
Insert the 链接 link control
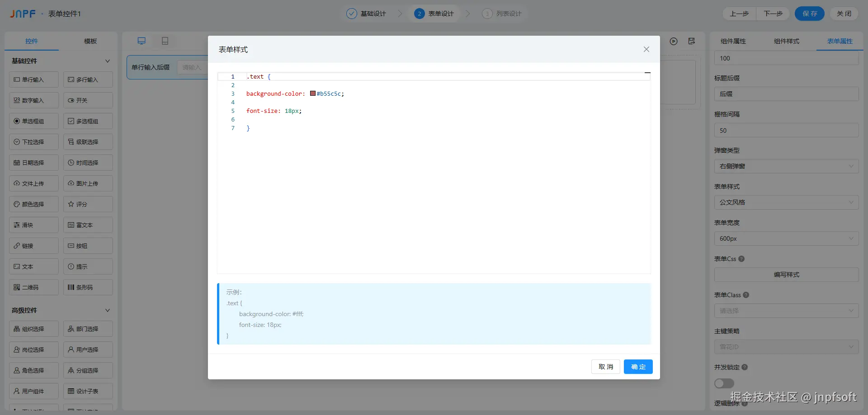point(34,246)
